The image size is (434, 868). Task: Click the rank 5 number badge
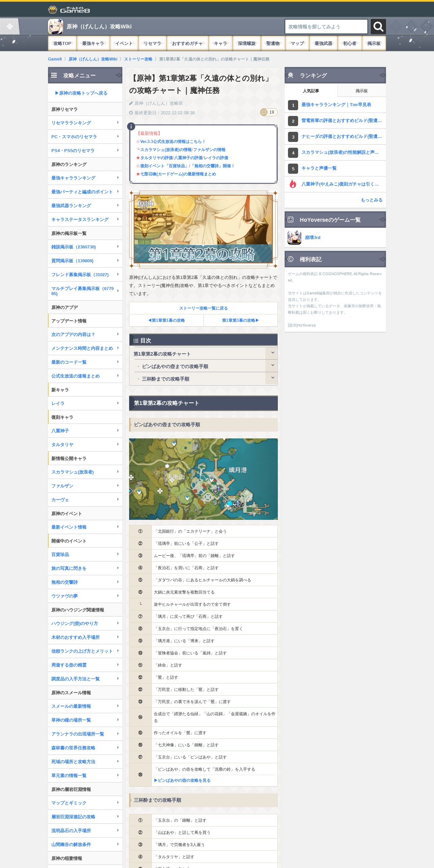pyautogui.click(x=293, y=169)
